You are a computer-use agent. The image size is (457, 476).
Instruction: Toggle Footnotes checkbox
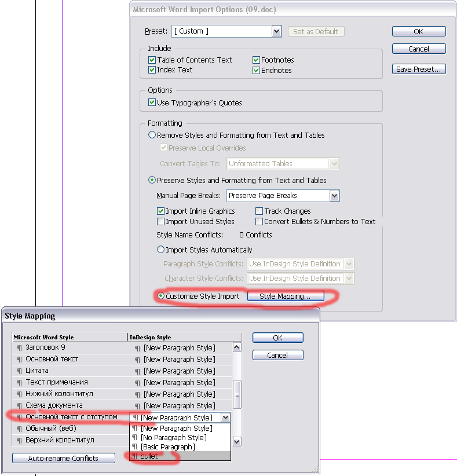(x=256, y=60)
